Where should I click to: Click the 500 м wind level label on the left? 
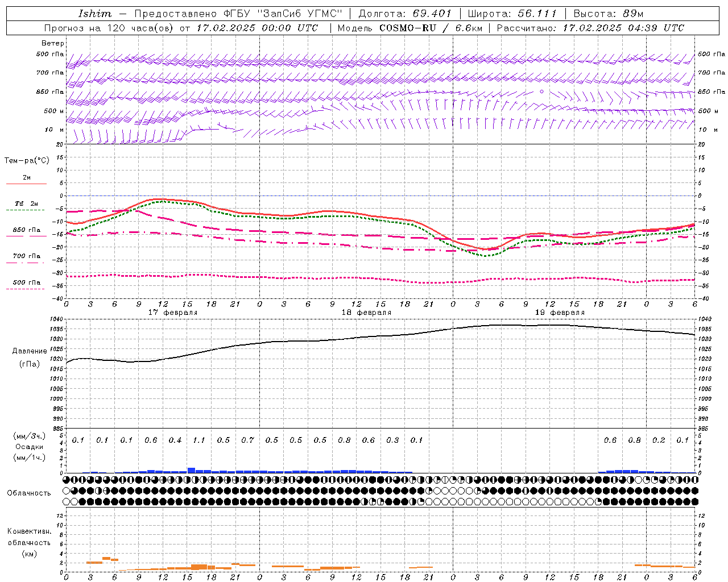pyautogui.click(x=54, y=111)
